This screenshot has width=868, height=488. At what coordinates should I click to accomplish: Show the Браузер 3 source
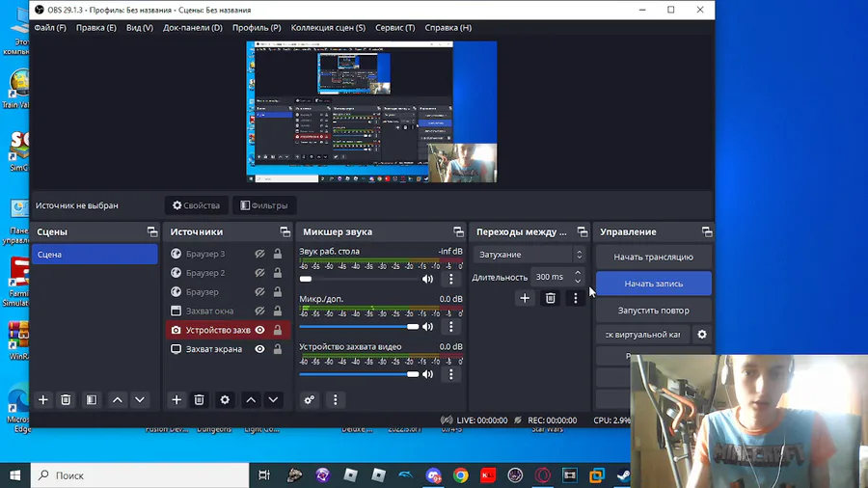[x=259, y=254]
